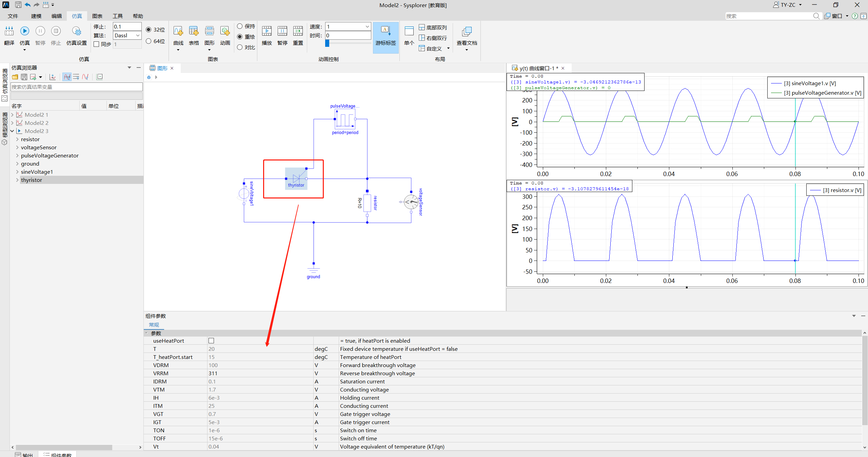
Task: Save the model from the quick access toolbar
Action: click(x=18, y=5)
